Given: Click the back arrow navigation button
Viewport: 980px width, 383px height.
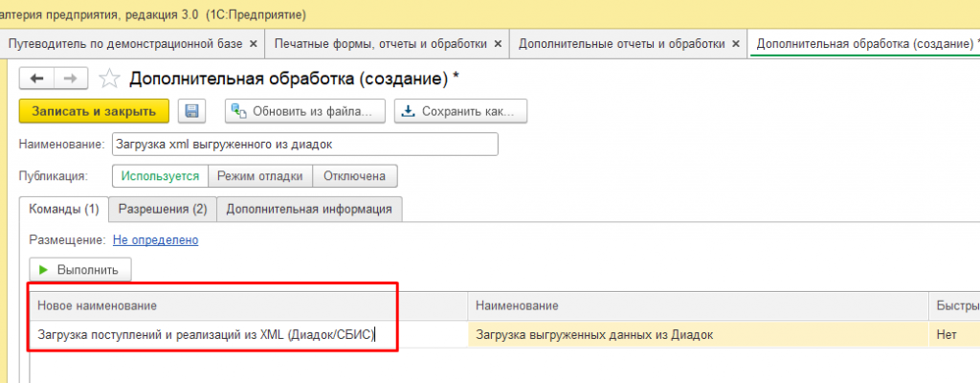Looking at the screenshot, I should (37, 79).
